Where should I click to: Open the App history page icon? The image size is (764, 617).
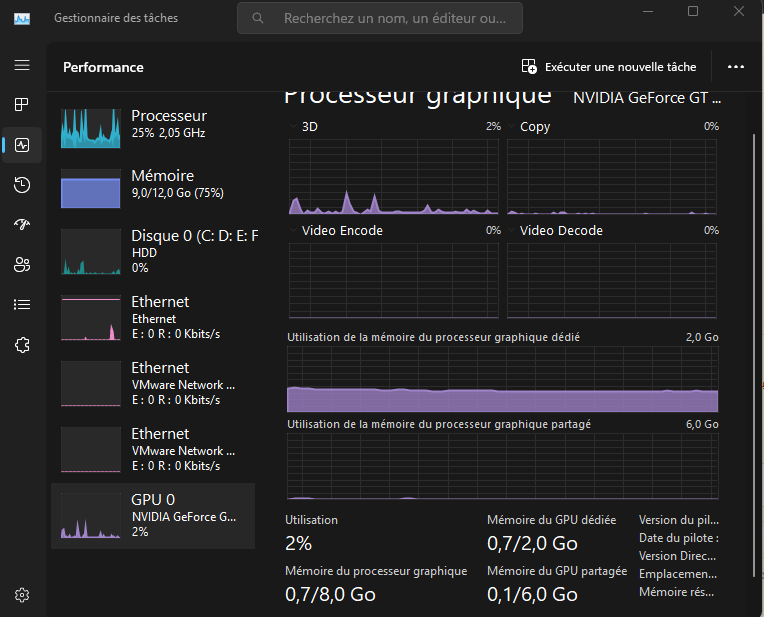(22, 185)
